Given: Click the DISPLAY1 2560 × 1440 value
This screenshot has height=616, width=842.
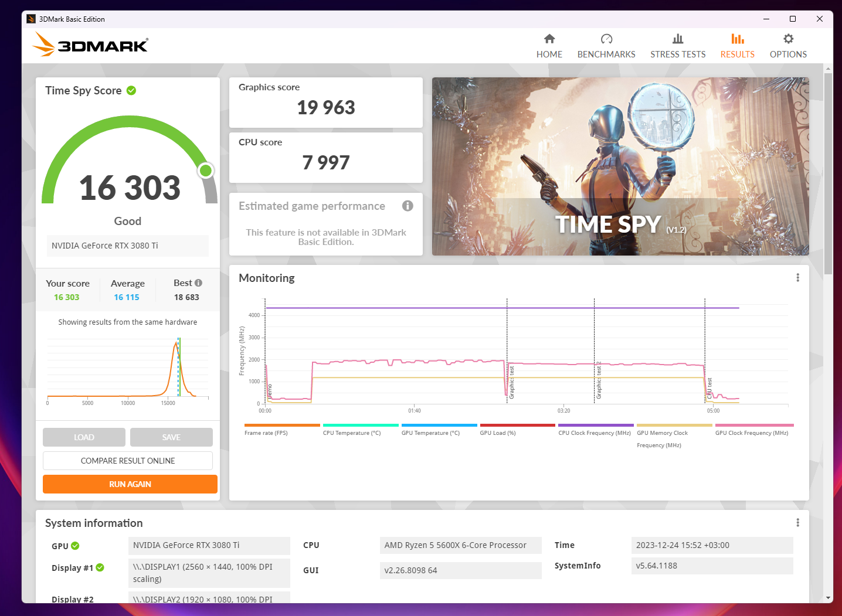Looking at the screenshot, I should point(209,573).
